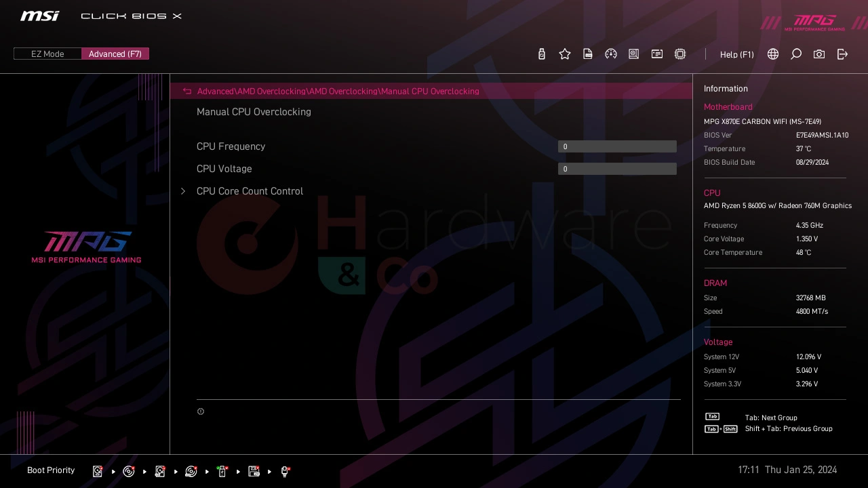Click Core Voltage value 1.350 V
The width and height of the screenshot is (868, 488).
807,239
